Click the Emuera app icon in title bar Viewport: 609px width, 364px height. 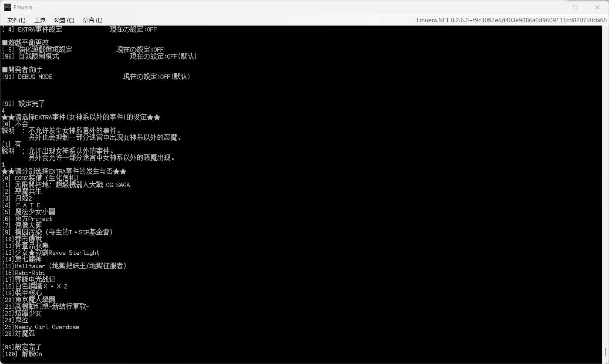coord(7,7)
